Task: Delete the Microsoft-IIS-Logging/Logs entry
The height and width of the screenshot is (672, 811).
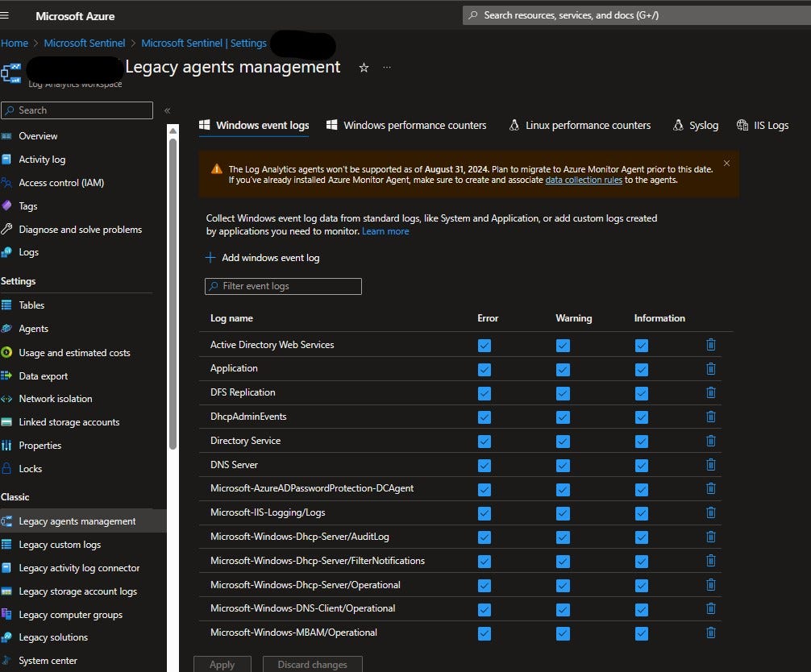Action: click(x=711, y=512)
